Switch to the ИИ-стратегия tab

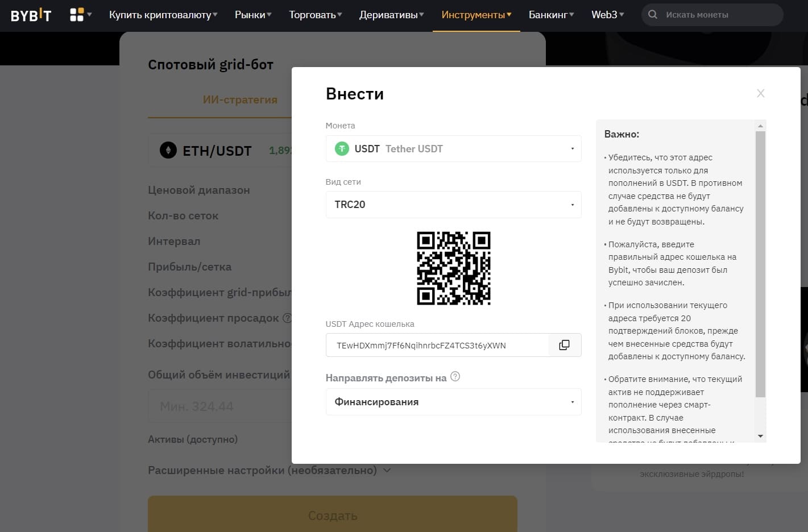pos(240,99)
